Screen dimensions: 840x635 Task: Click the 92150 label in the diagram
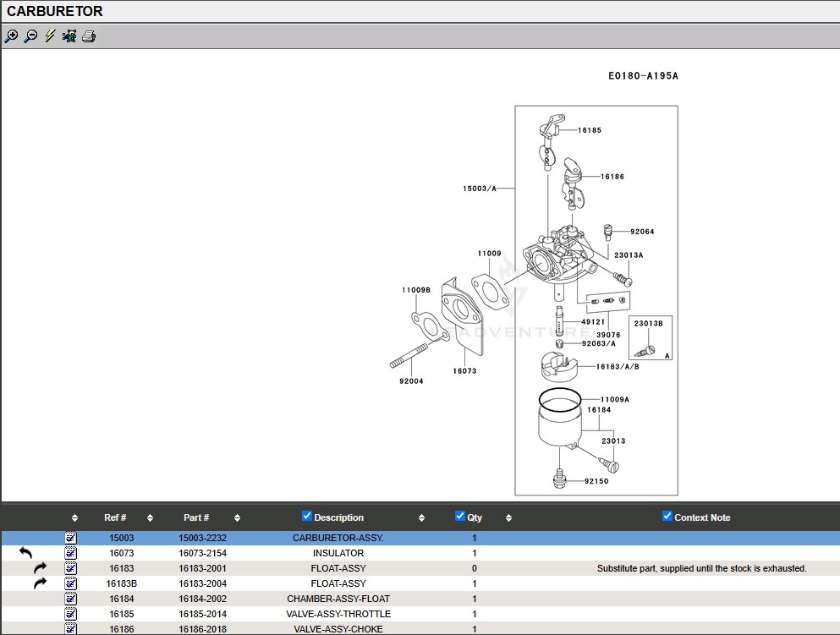point(596,482)
